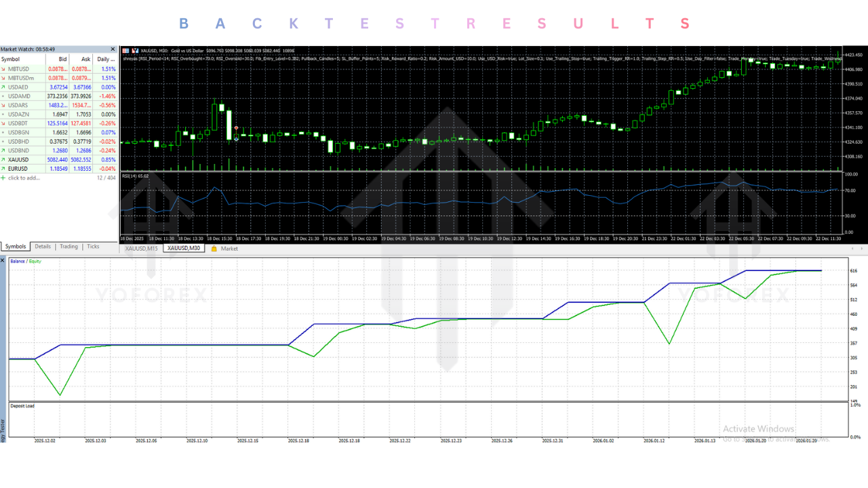Click the Market shopping bag icon
Image resolution: width=868 pixels, height=488 pixels.
[x=214, y=249]
